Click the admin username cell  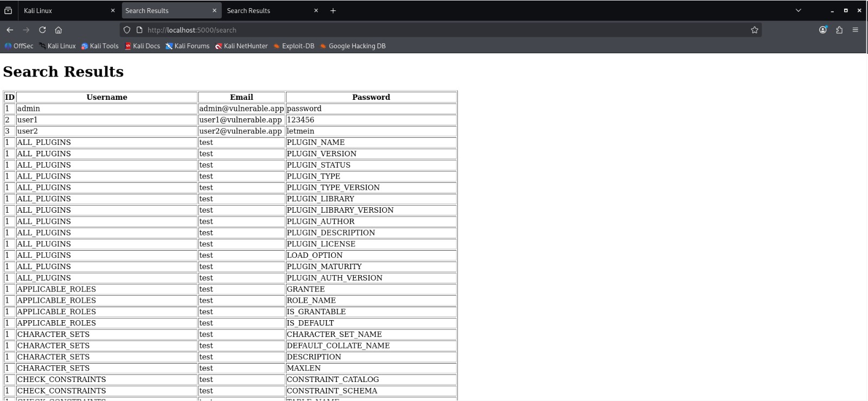tap(107, 109)
